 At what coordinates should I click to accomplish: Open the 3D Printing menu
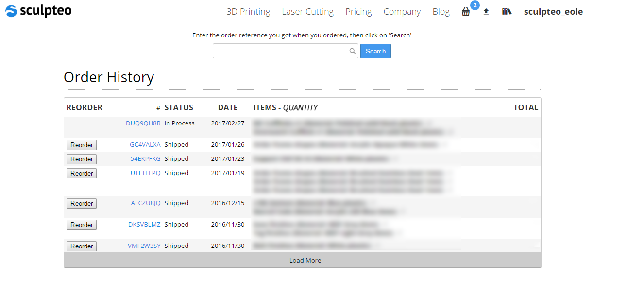click(x=248, y=12)
